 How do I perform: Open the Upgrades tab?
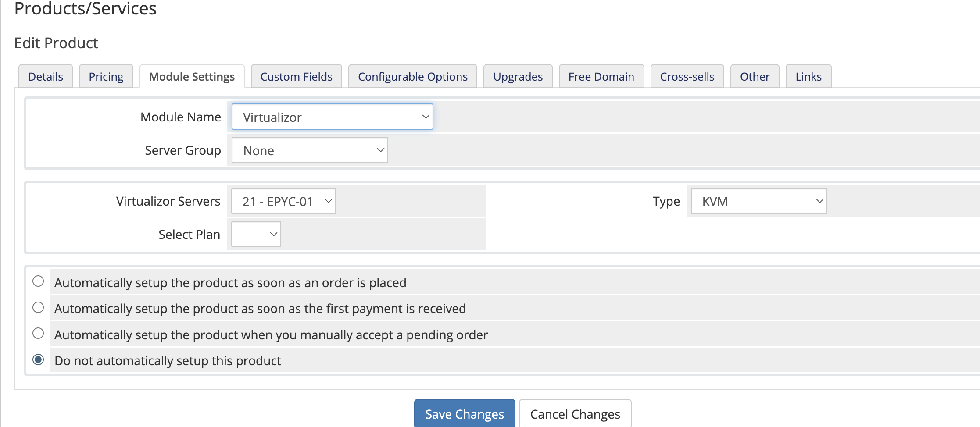click(518, 76)
